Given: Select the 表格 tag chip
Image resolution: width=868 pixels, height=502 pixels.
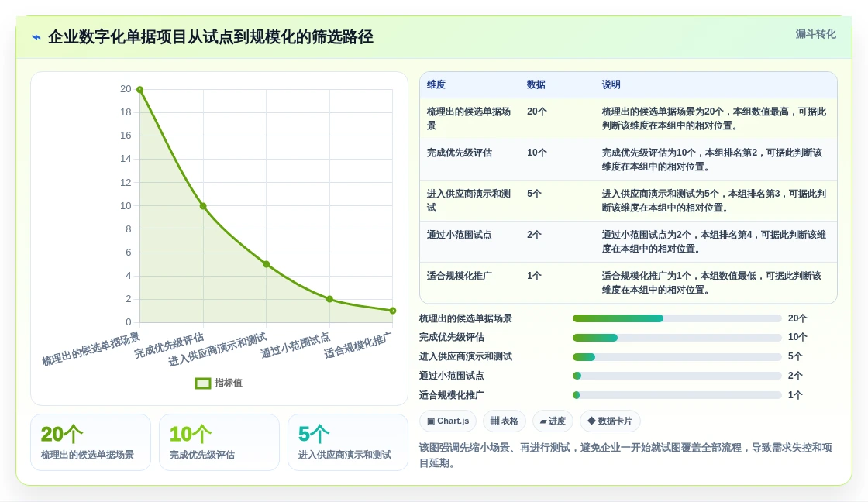Looking at the screenshot, I should [x=505, y=421].
